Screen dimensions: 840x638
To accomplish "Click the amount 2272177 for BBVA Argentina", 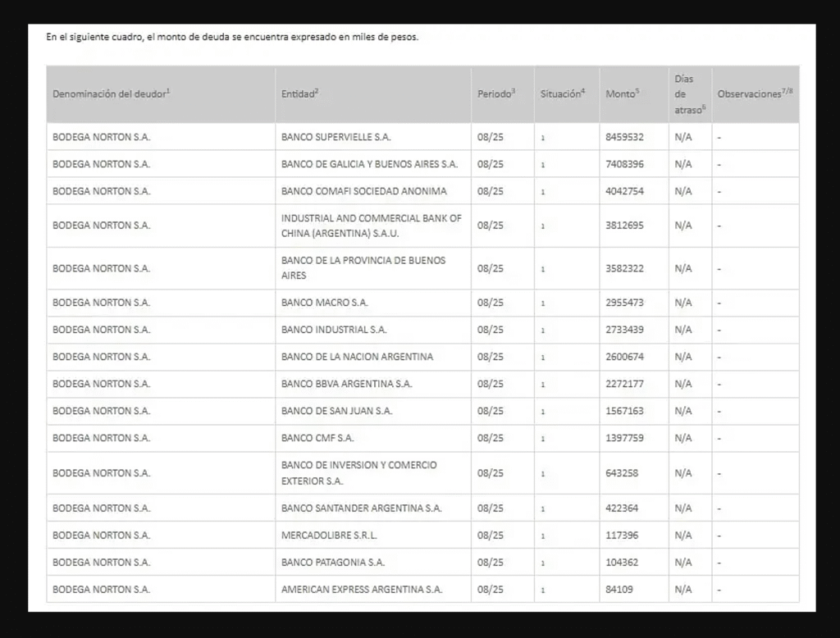I will pos(624,384).
